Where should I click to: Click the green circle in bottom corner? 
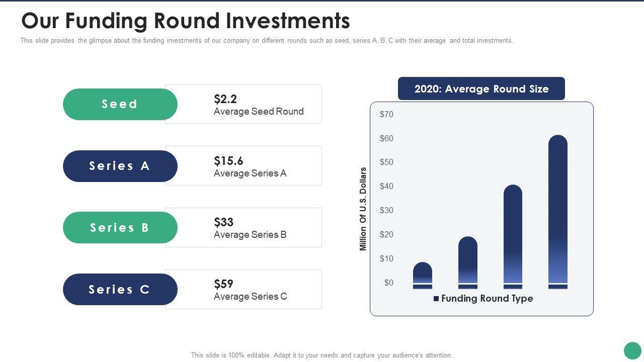click(x=632, y=350)
